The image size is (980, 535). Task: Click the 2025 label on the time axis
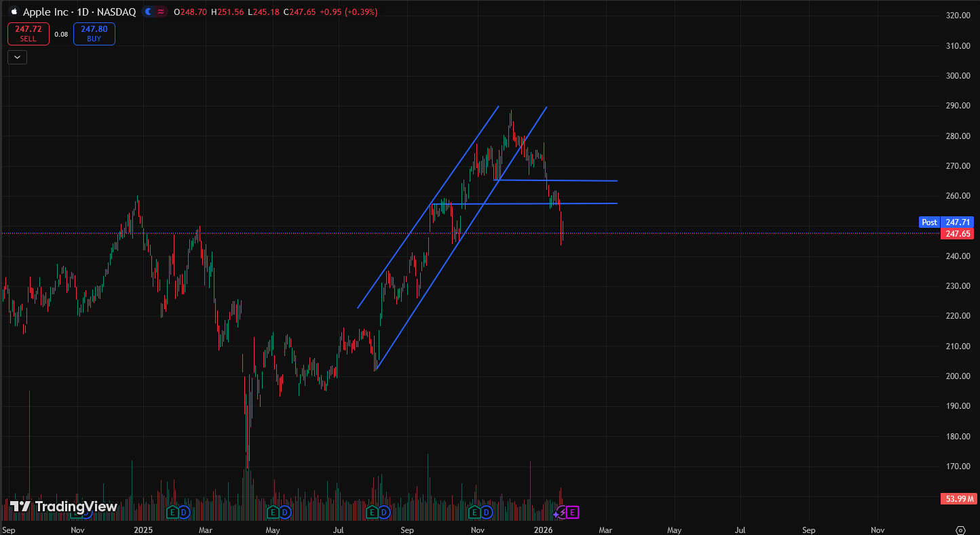(143, 530)
